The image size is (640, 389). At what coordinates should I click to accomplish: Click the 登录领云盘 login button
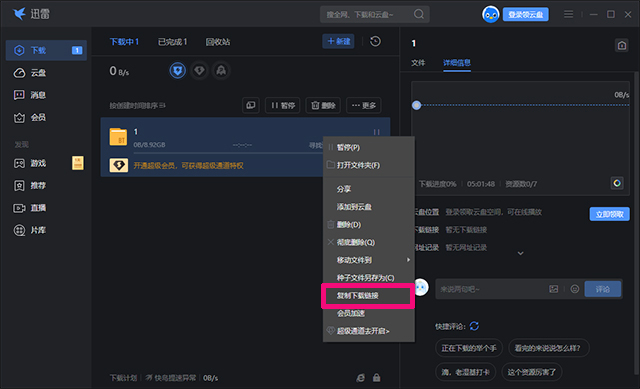(526, 15)
